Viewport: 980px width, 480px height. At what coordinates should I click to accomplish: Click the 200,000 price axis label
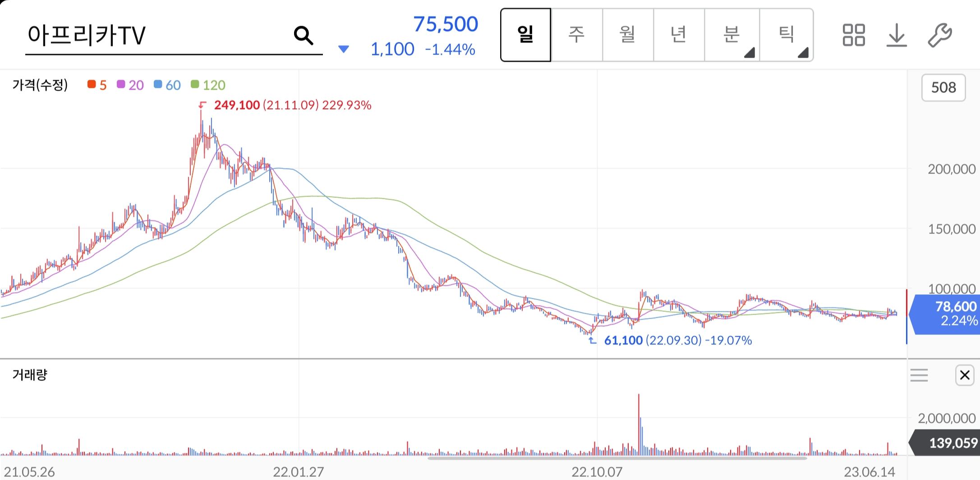(952, 169)
